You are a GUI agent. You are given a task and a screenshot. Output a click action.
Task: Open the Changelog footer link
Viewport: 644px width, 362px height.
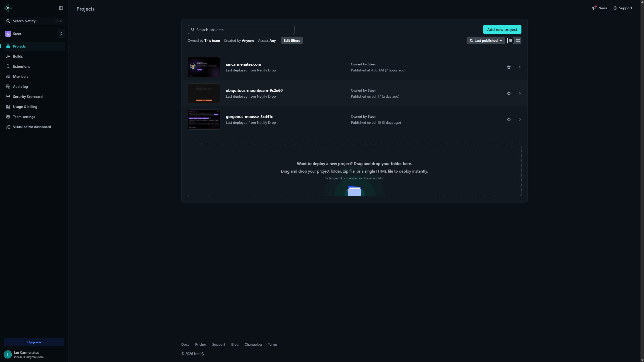pyautogui.click(x=253, y=344)
